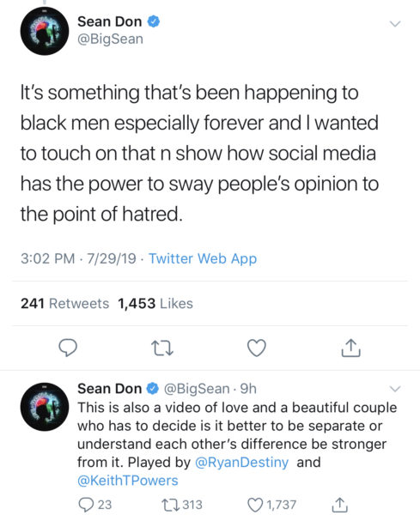This screenshot has width=420, height=515.
Task: Open Sean Don's profile picture at top
Action: 45,31
